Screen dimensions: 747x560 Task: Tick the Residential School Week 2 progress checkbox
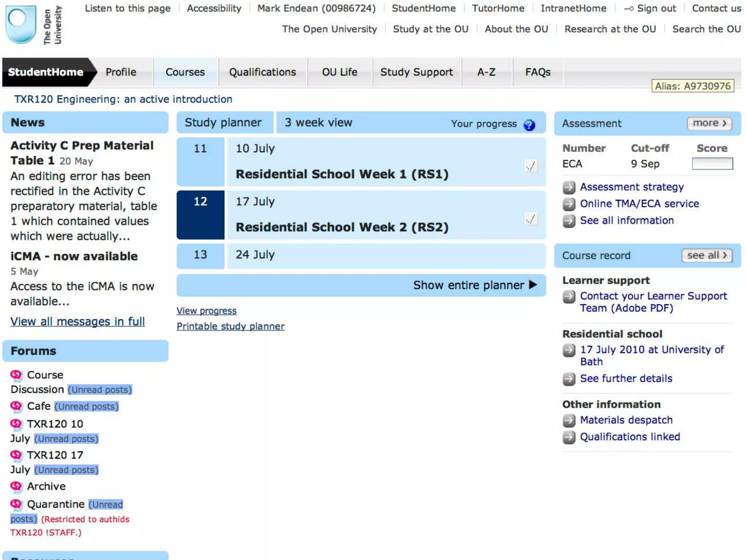pos(531,219)
